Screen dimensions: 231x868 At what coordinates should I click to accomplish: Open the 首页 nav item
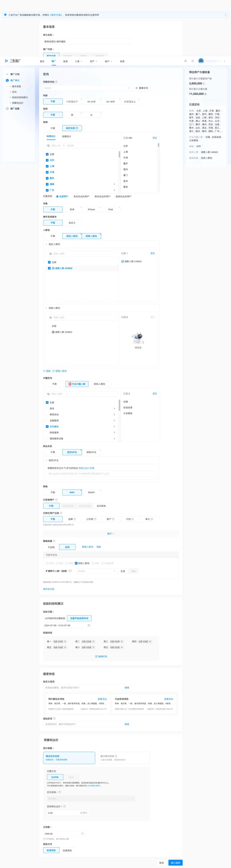pos(42,61)
